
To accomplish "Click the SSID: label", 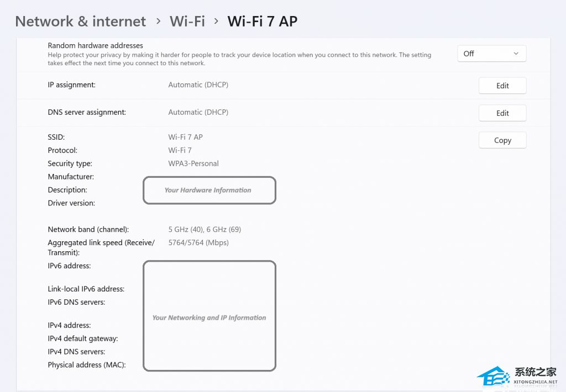I will [x=56, y=137].
